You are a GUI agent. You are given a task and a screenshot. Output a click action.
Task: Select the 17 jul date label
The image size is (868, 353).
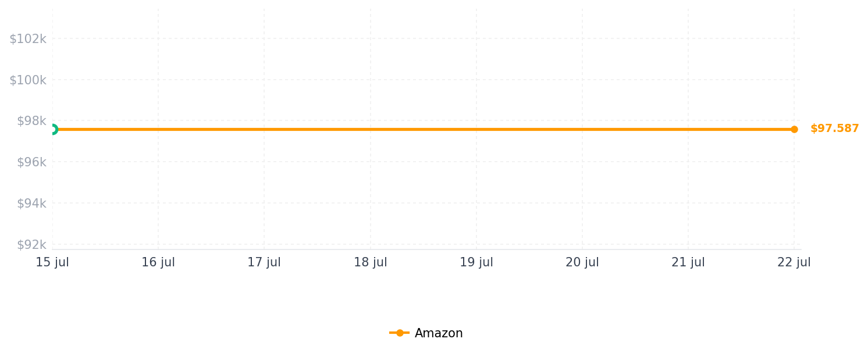click(264, 262)
